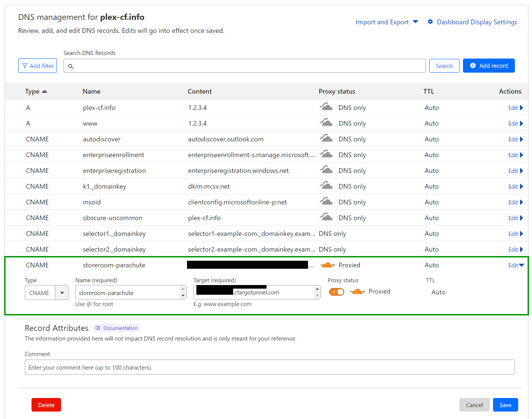Click the funnel icon on Add filter

point(25,66)
